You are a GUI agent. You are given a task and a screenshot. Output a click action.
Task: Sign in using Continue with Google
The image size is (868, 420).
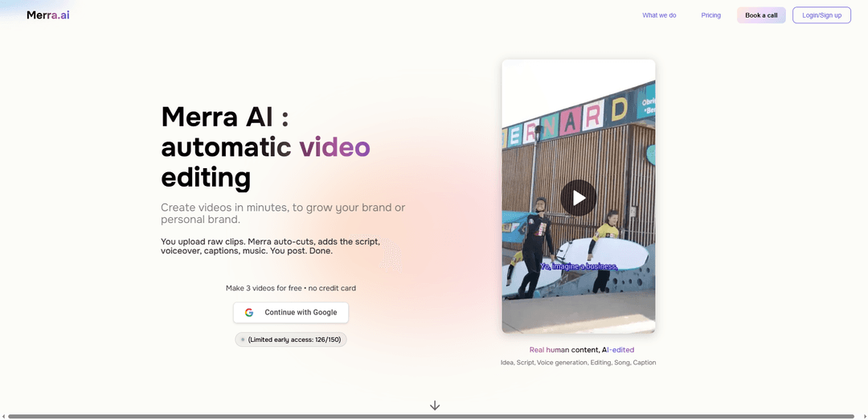pos(291,312)
